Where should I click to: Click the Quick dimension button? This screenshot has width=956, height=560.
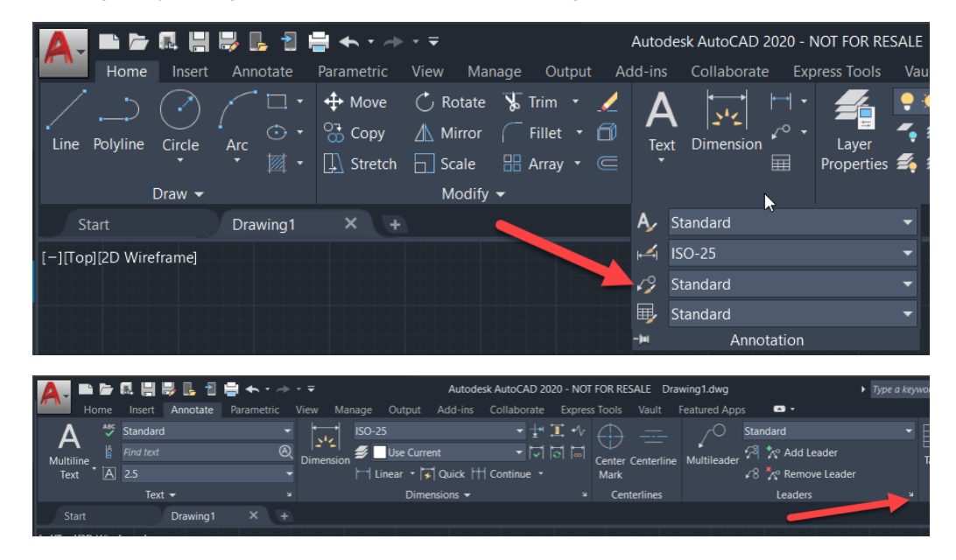pyautogui.click(x=443, y=473)
